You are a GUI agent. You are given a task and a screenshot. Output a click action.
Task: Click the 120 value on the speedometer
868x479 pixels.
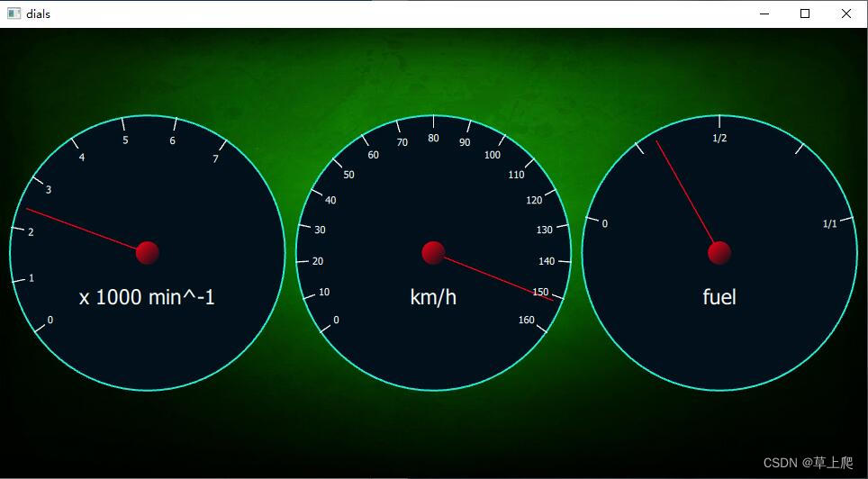point(534,201)
